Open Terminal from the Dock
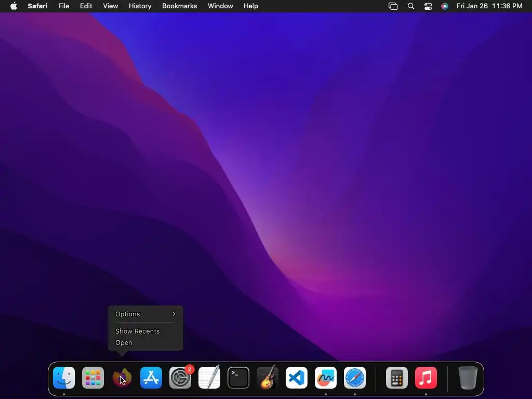The height and width of the screenshot is (399, 532). [238, 378]
